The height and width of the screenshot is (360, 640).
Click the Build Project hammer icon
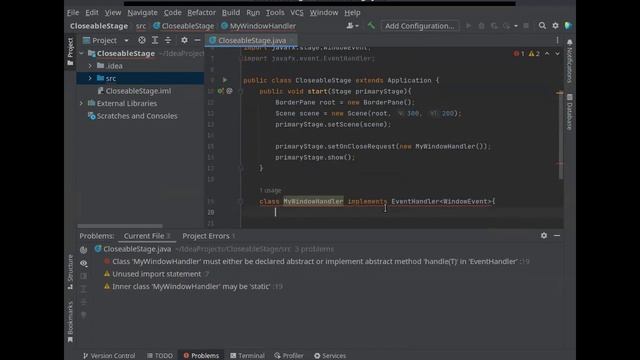point(371,26)
